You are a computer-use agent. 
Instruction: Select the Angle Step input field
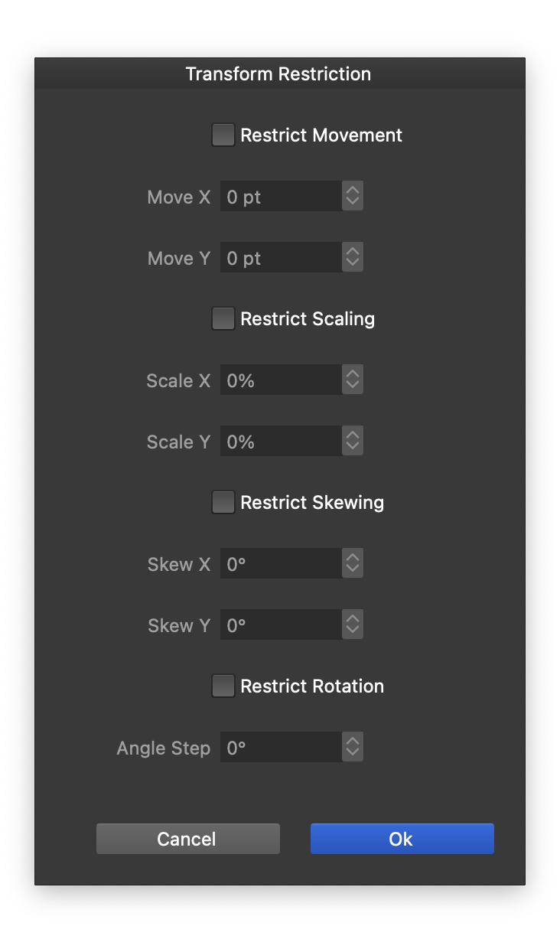coord(280,748)
